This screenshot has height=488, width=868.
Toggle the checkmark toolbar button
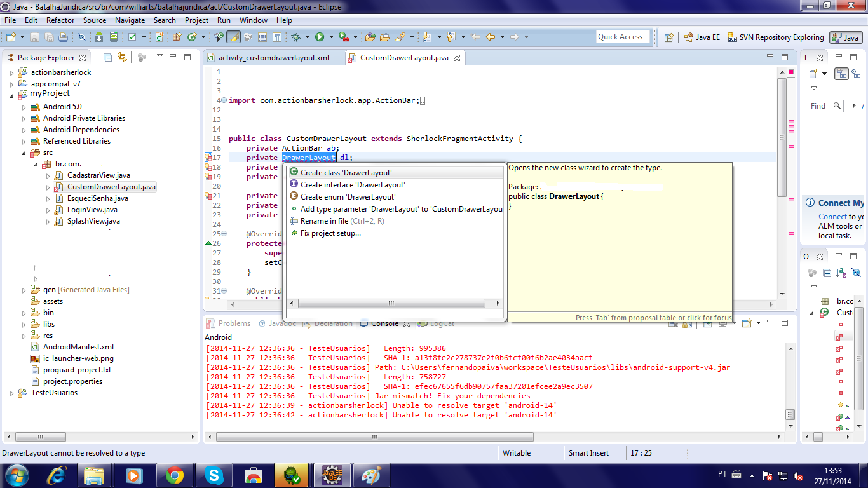pyautogui.click(x=132, y=37)
